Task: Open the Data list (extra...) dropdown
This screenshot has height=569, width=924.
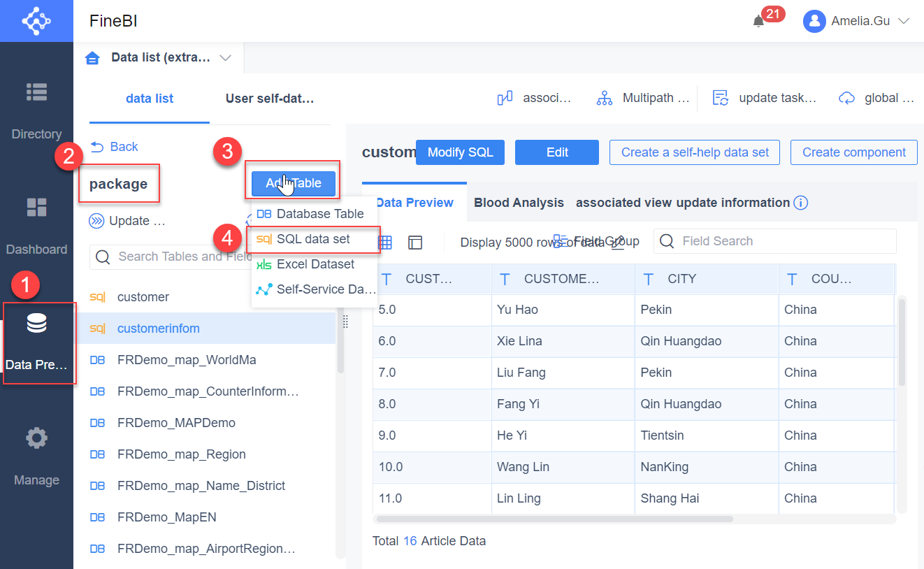Action: click(x=225, y=58)
